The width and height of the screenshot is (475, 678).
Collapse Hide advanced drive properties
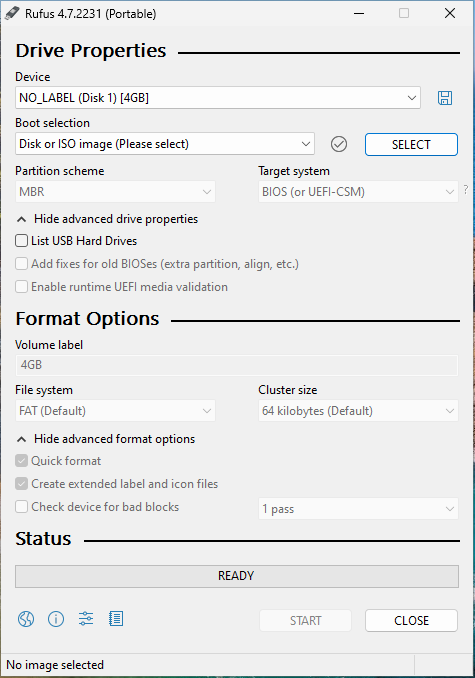tap(107, 219)
